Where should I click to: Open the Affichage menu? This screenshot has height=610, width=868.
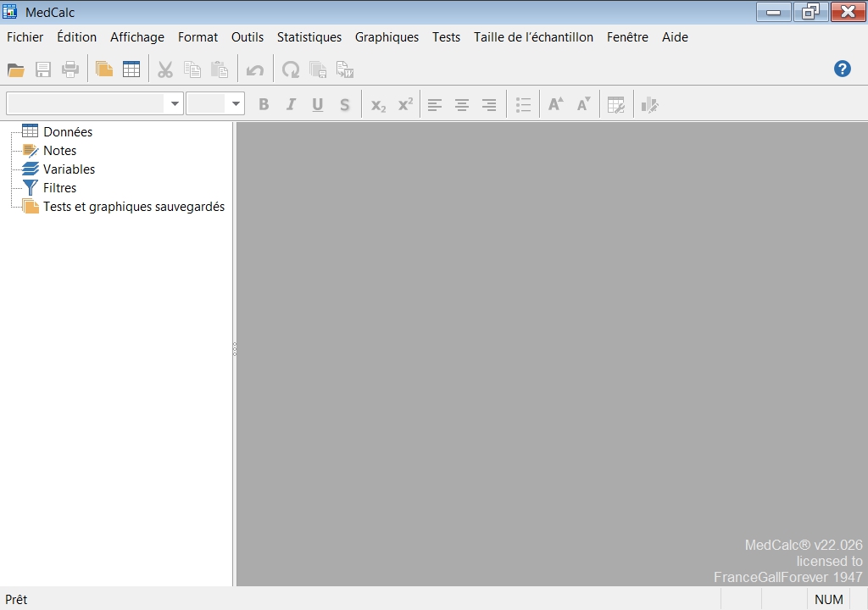click(137, 37)
